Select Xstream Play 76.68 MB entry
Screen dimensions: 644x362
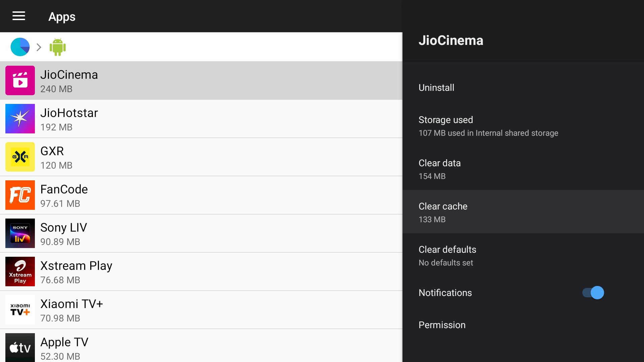[201, 271]
